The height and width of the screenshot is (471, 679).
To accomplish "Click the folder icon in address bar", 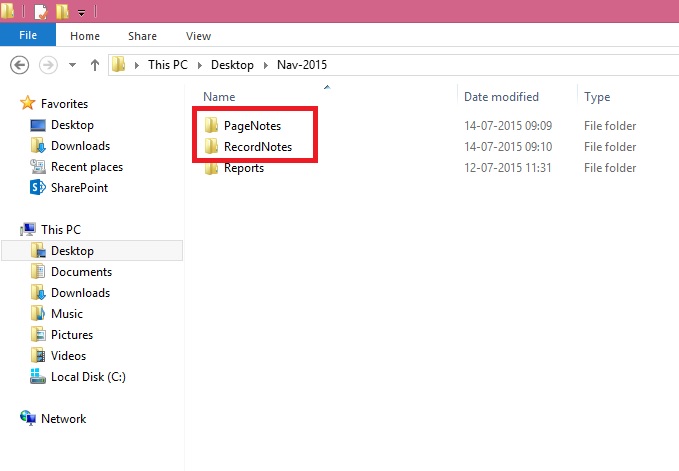I will [x=119, y=65].
